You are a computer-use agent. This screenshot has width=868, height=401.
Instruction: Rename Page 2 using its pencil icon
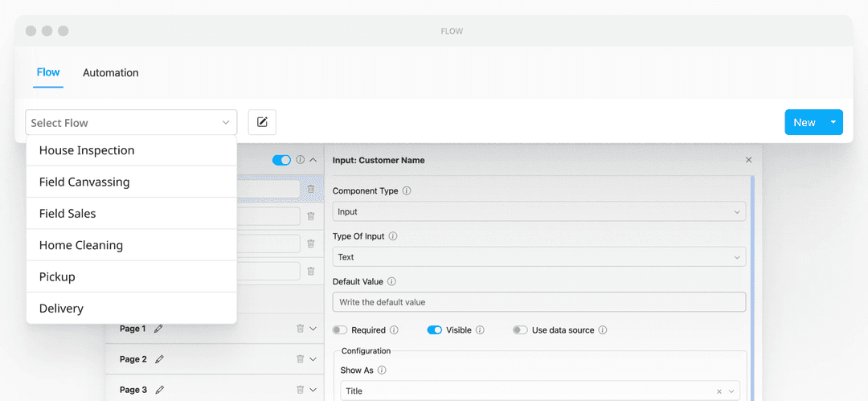159,359
